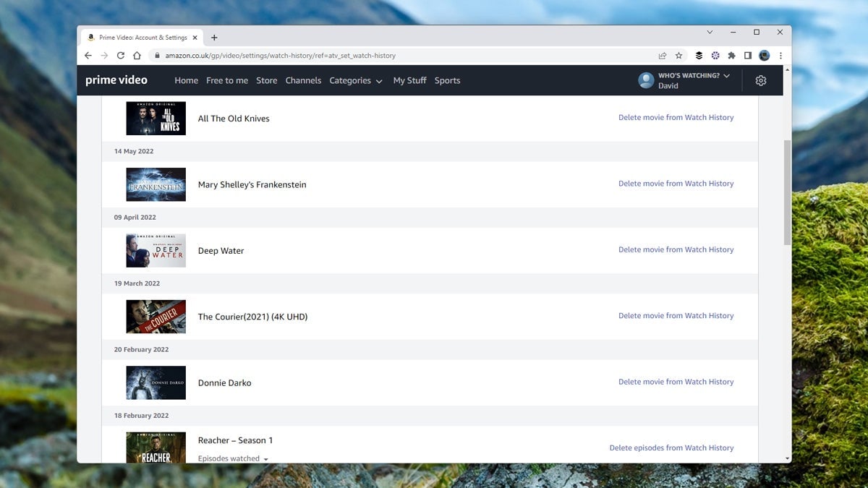Click the Prime Video logo
This screenshot has height=488, width=868.
click(116, 80)
